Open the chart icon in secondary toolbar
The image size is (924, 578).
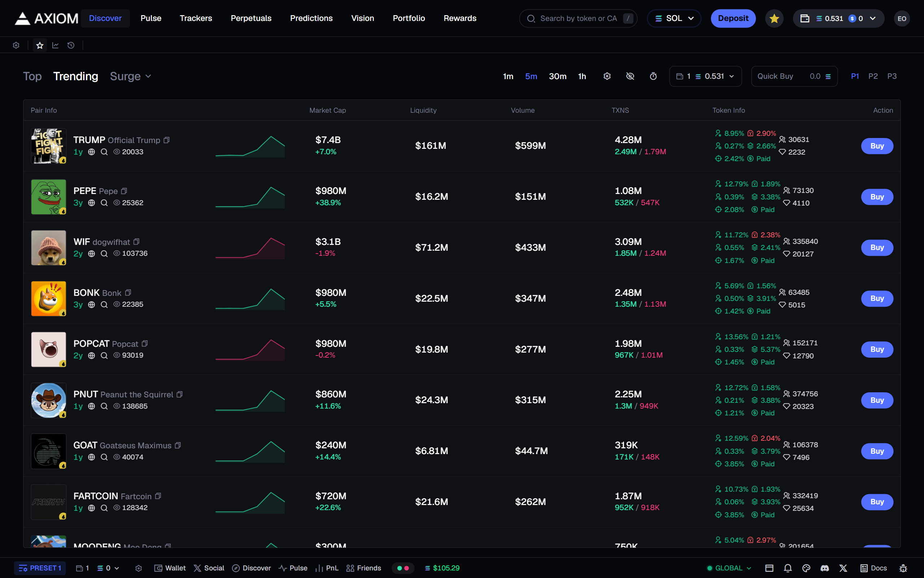55,46
